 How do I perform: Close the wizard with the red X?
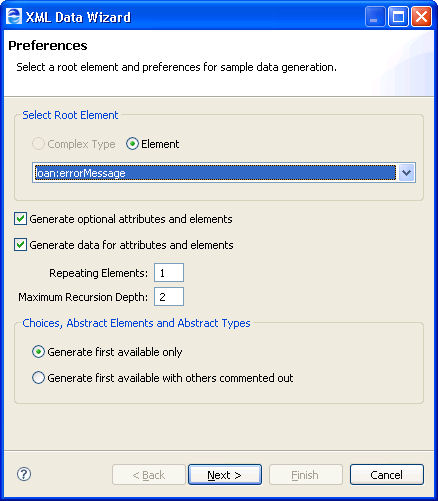pos(421,17)
